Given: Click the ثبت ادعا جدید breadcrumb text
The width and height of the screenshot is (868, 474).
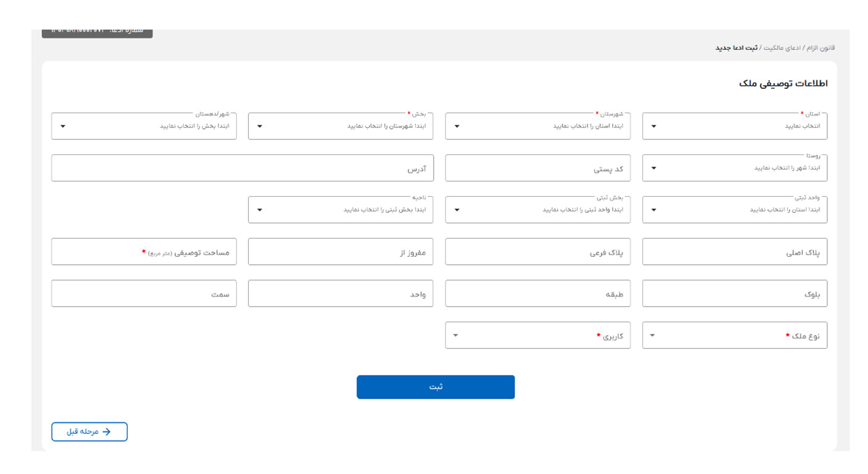Looking at the screenshot, I should pyautogui.click(x=737, y=48).
